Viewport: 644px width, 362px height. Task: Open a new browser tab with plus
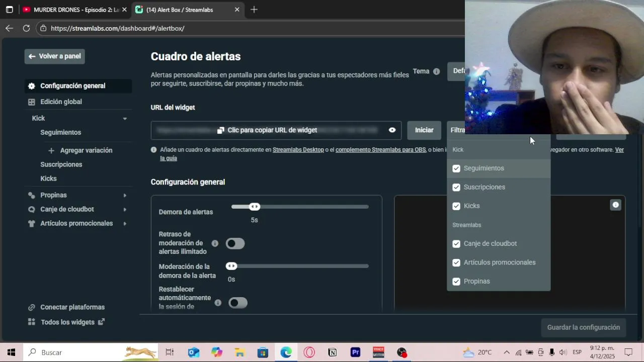point(254,10)
